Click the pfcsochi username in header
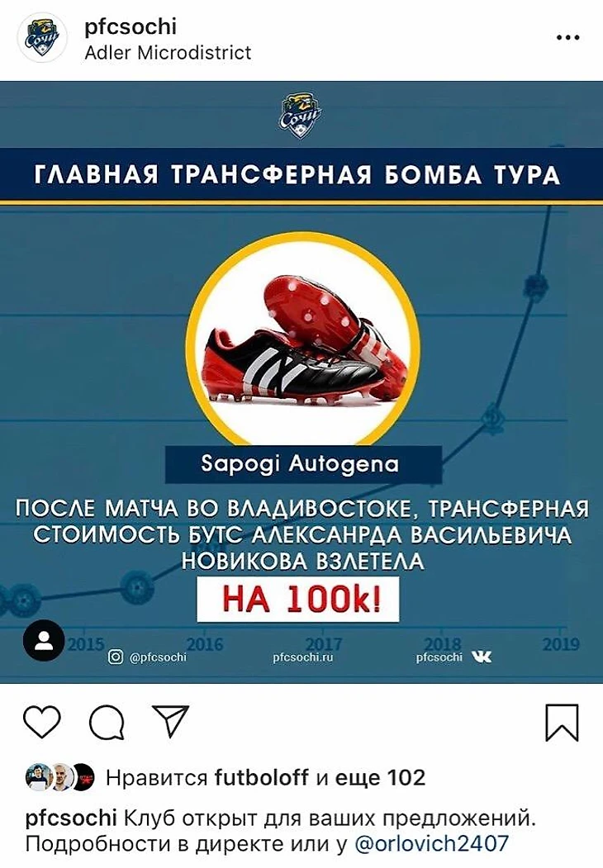Image resolution: width=603 pixels, height=868 pixels. pyautogui.click(x=131, y=26)
